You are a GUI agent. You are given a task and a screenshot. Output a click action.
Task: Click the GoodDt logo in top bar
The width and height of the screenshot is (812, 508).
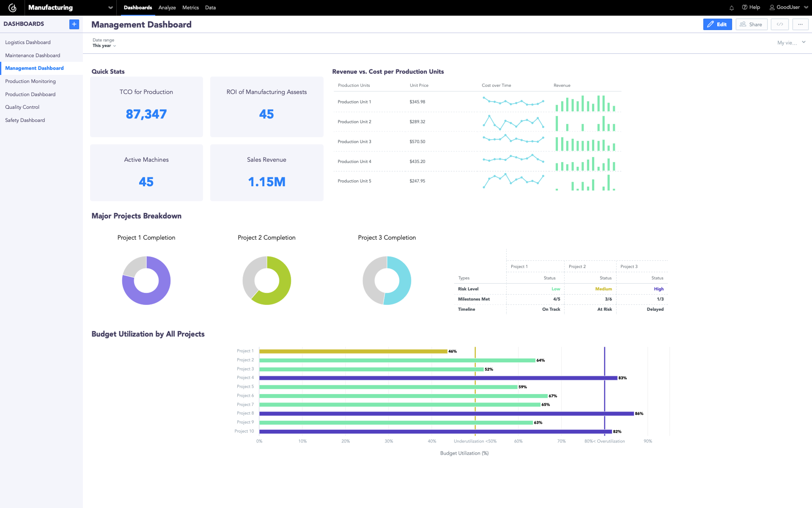coord(13,7)
